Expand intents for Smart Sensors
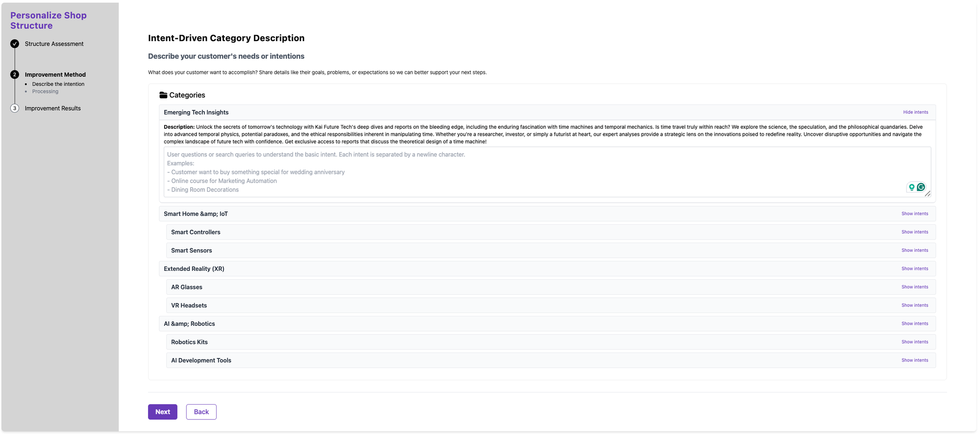Viewport: 980px width, 434px height. point(914,250)
